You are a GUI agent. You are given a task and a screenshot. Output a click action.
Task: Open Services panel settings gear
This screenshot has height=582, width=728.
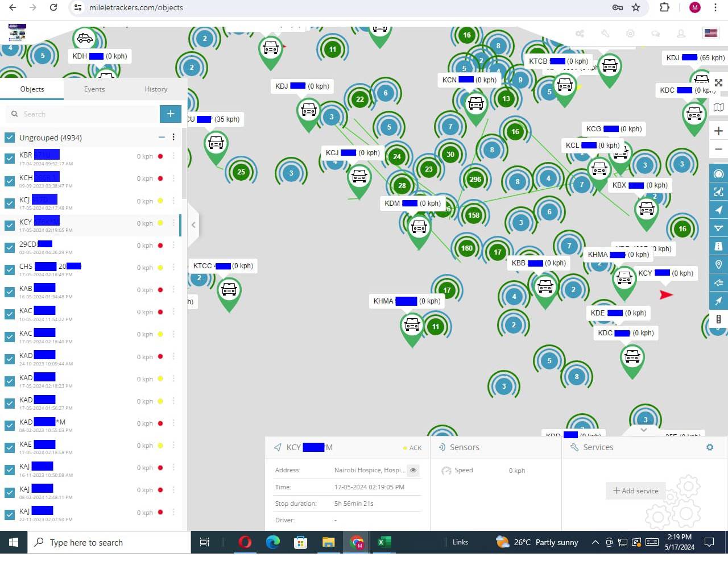pos(709,447)
